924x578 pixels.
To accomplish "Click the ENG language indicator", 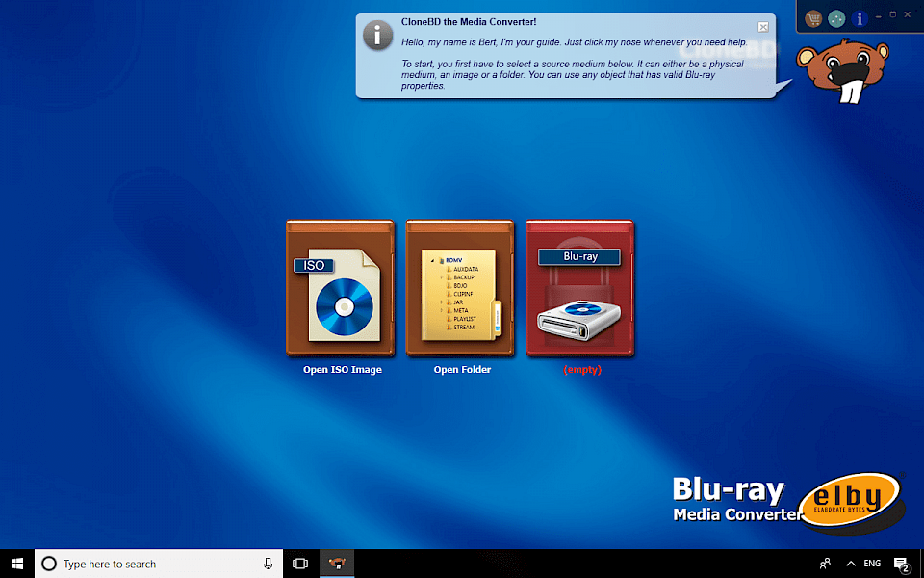I will [x=872, y=564].
